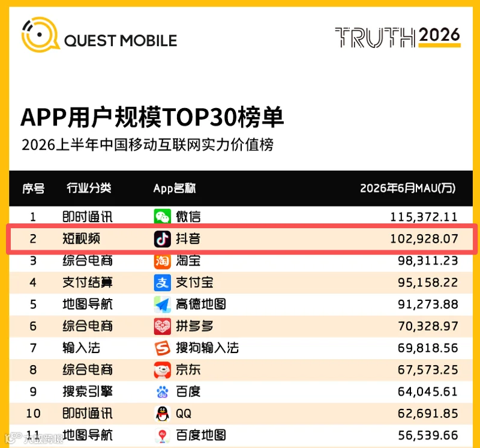480x448 pixels.
Task: Click 地图导航 in the 百度地图 row
Action: (88, 435)
